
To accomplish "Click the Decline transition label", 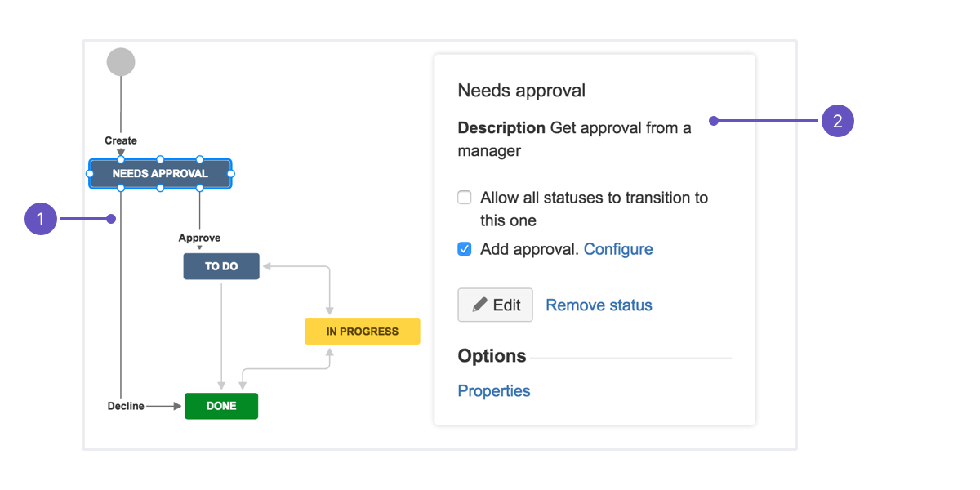I will tap(126, 406).
